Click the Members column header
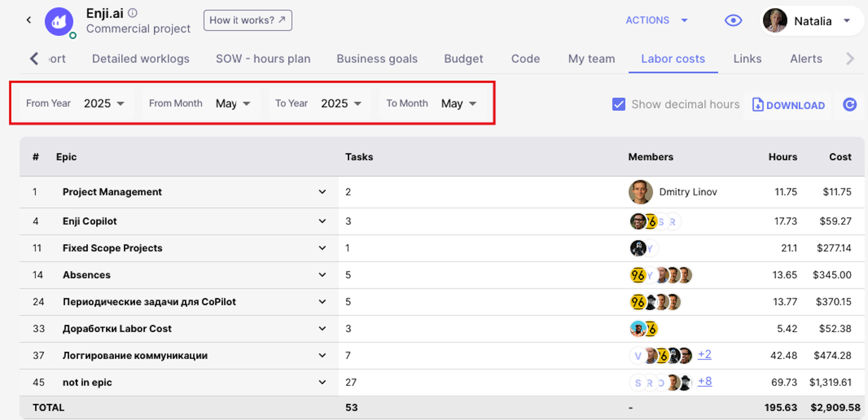The image size is (868, 420). tap(651, 157)
